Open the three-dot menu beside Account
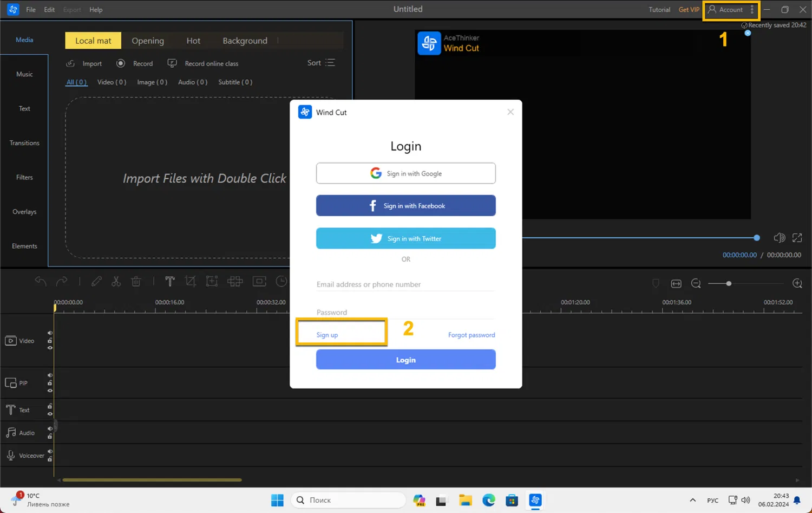This screenshot has height=513, width=812. click(752, 10)
